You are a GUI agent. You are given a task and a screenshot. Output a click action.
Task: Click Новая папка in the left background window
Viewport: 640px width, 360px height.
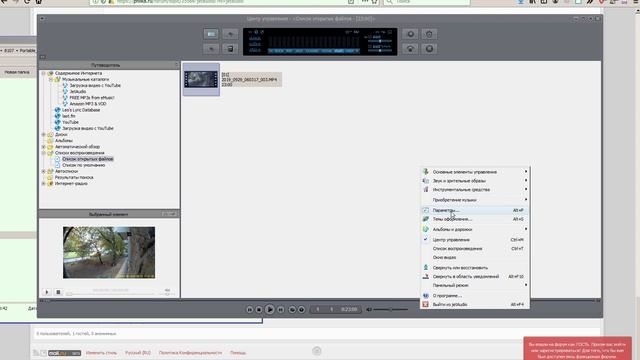pos(17,72)
